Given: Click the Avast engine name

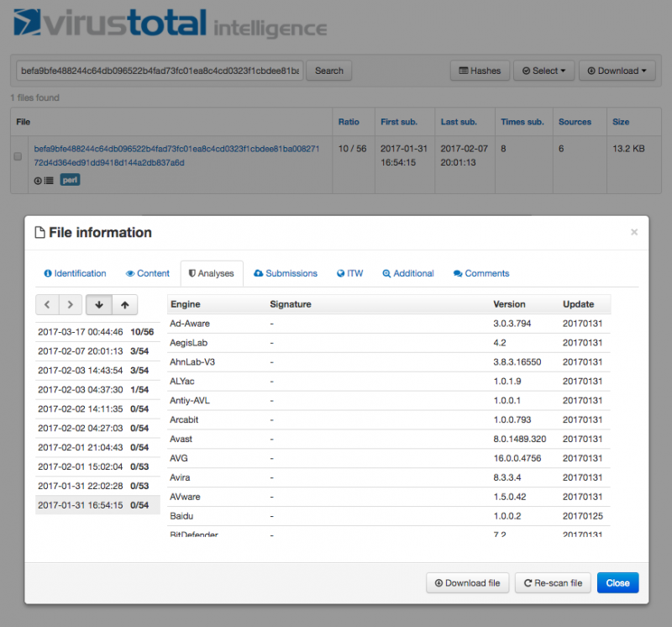Looking at the screenshot, I should pos(181,440).
